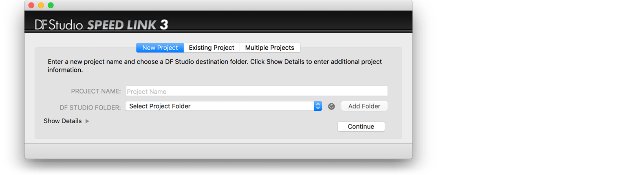Close the window with the red button

click(31, 5)
